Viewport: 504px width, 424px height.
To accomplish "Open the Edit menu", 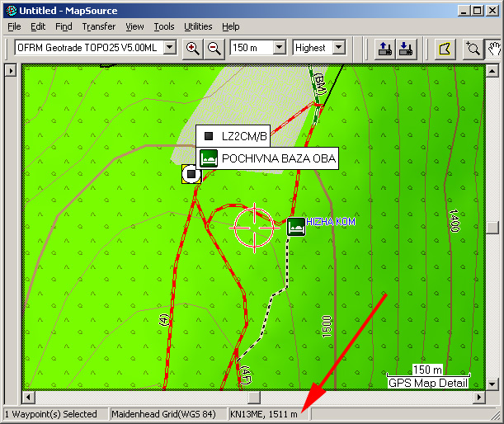I will [38, 26].
